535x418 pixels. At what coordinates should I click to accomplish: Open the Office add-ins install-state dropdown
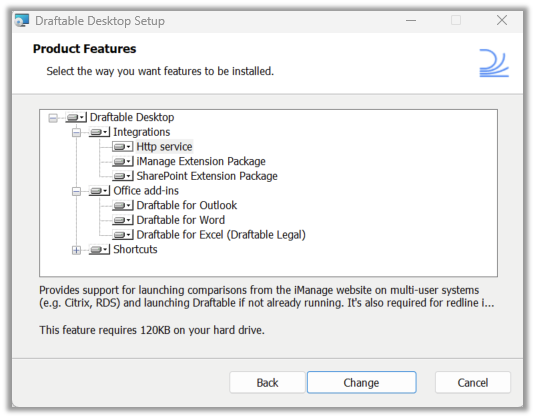point(99,191)
